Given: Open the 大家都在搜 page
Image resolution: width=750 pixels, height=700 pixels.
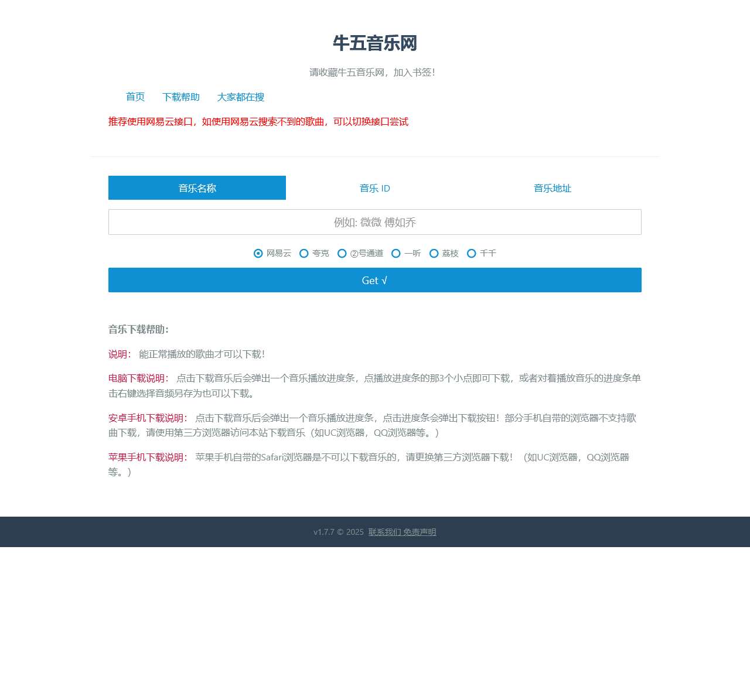Looking at the screenshot, I should (x=241, y=97).
